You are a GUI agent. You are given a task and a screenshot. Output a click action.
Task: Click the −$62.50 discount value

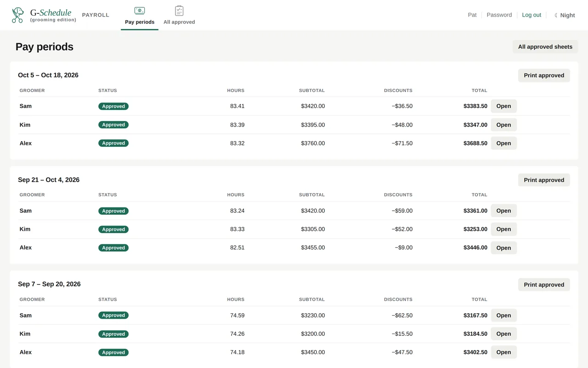coord(402,316)
